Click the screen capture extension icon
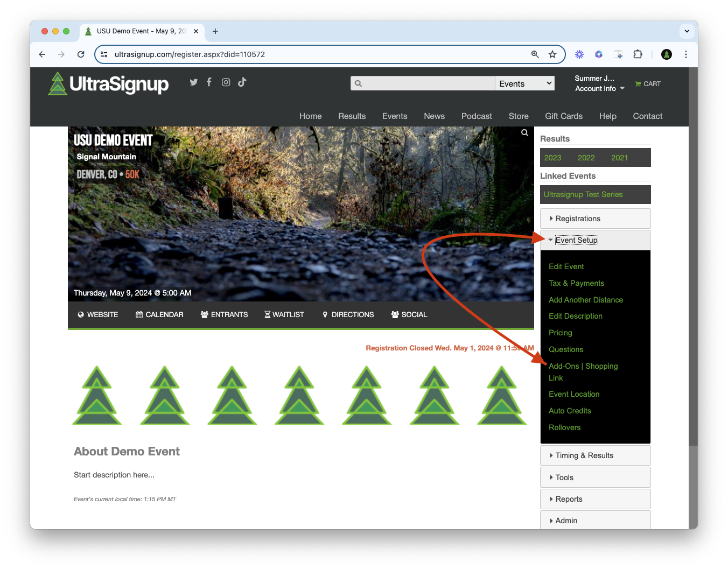Image resolution: width=728 pixels, height=569 pixels. pyautogui.click(x=619, y=54)
